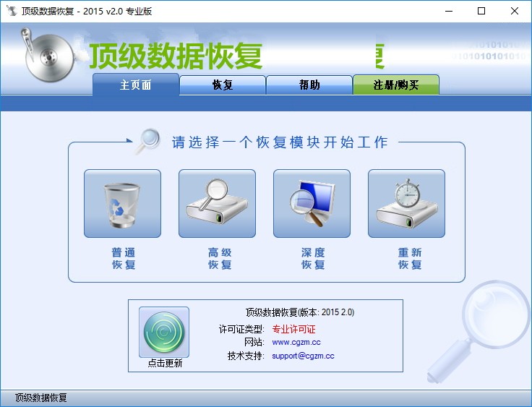
Task: Click the red 专业许可证 license text
Action: (x=293, y=329)
